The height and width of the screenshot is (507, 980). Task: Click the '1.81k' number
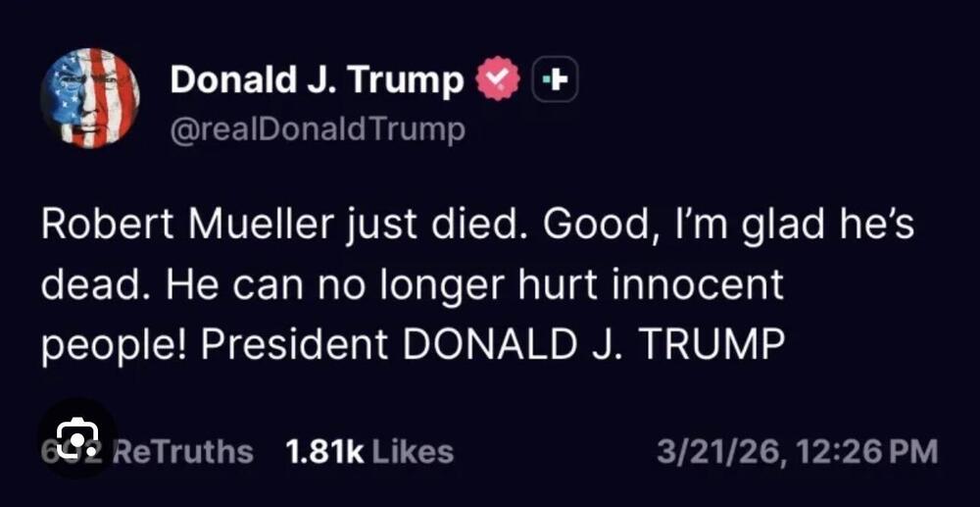click(324, 452)
